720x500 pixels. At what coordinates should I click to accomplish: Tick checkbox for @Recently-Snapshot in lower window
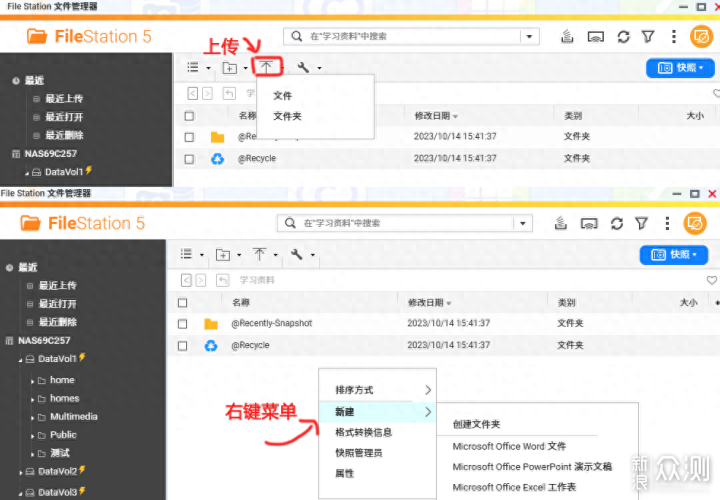click(x=183, y=324)
